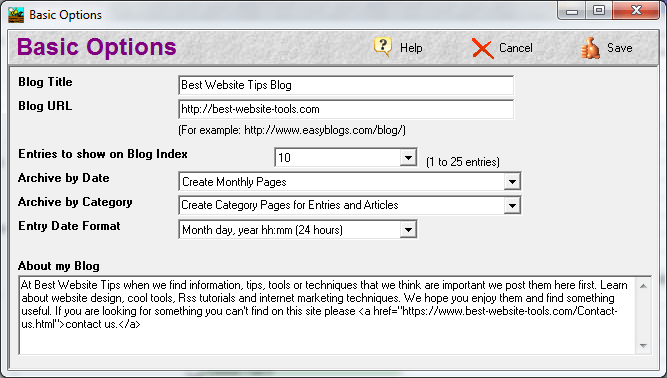
Task: Open Entries to show on Blog Index dropdown arrow
Action: (408, 158)
